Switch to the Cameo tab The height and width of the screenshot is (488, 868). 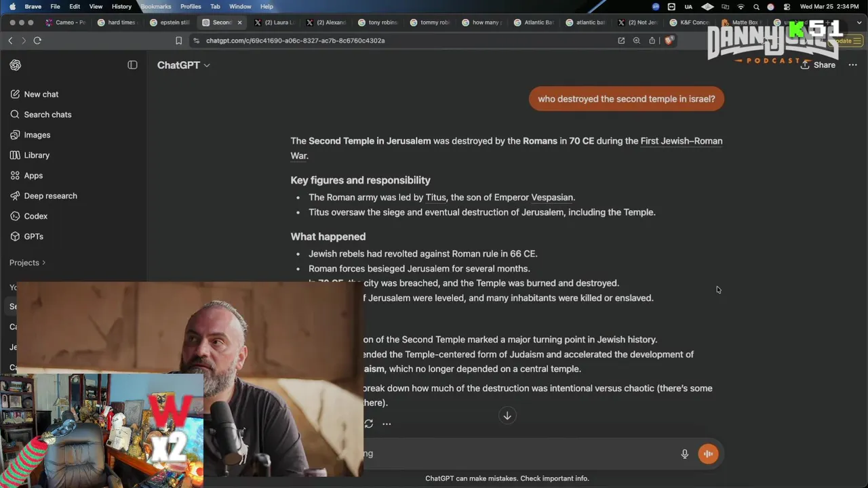66,22
